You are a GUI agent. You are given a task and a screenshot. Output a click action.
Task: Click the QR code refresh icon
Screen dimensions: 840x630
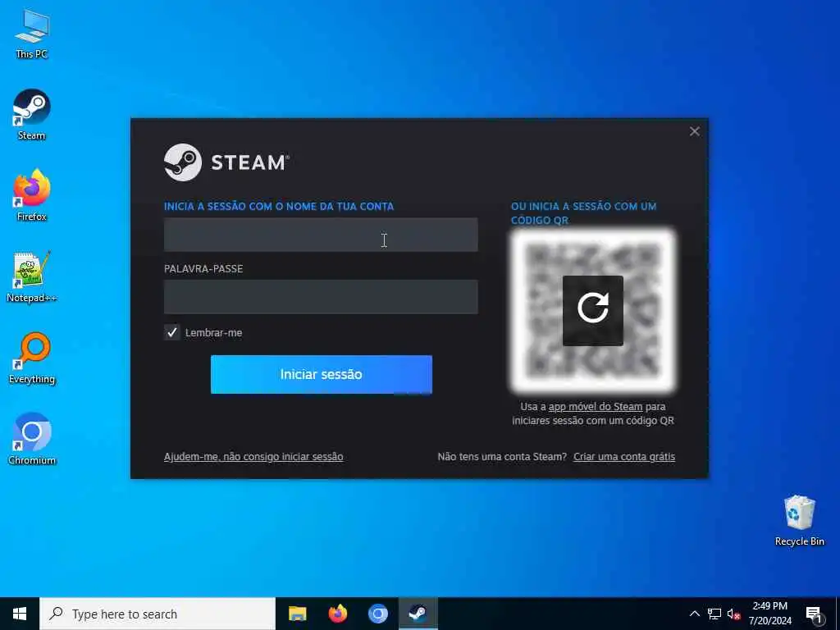(592, 311)
